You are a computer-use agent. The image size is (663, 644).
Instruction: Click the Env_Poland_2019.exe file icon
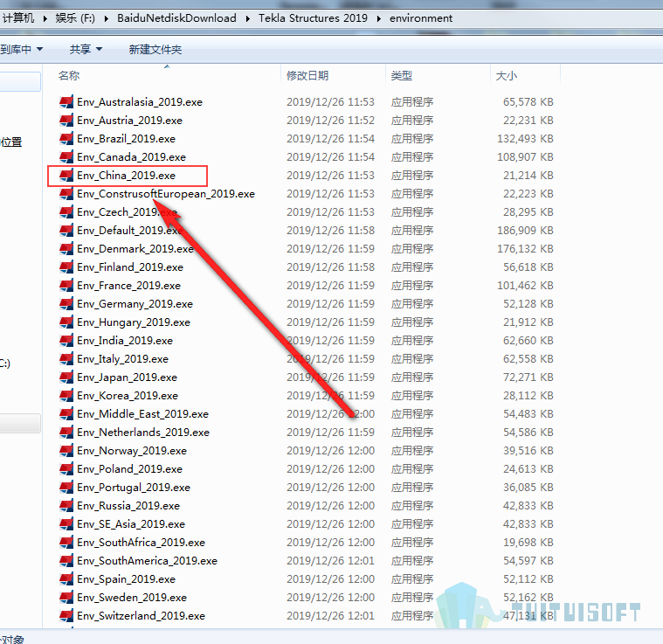coord(66,469)
